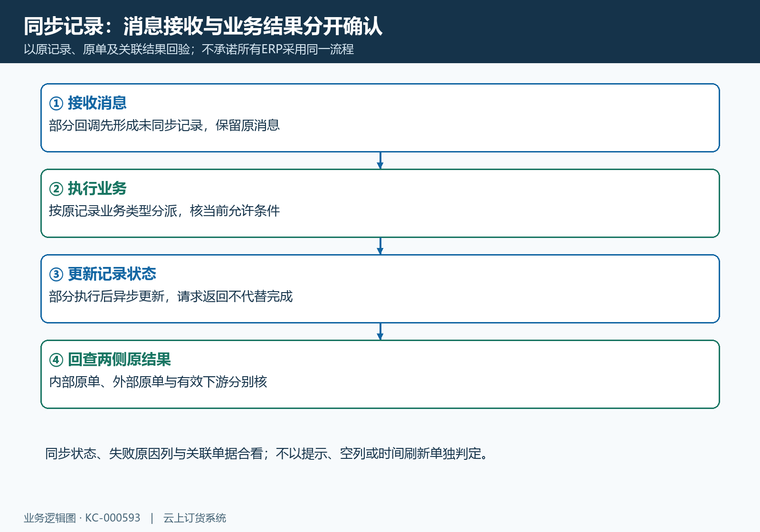Image resolution: width=760 pixels, height=532 pixels.
Task: Select the step heading ④ 回查两侧原结果
Action: pos(110,360)
